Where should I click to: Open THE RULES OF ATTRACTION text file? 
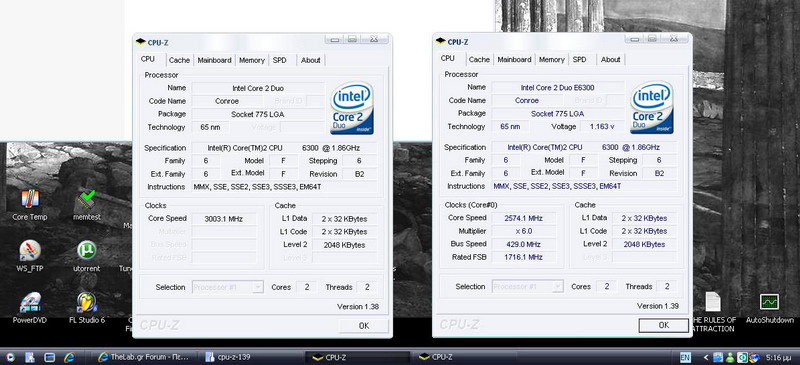(x=714, y=312)
